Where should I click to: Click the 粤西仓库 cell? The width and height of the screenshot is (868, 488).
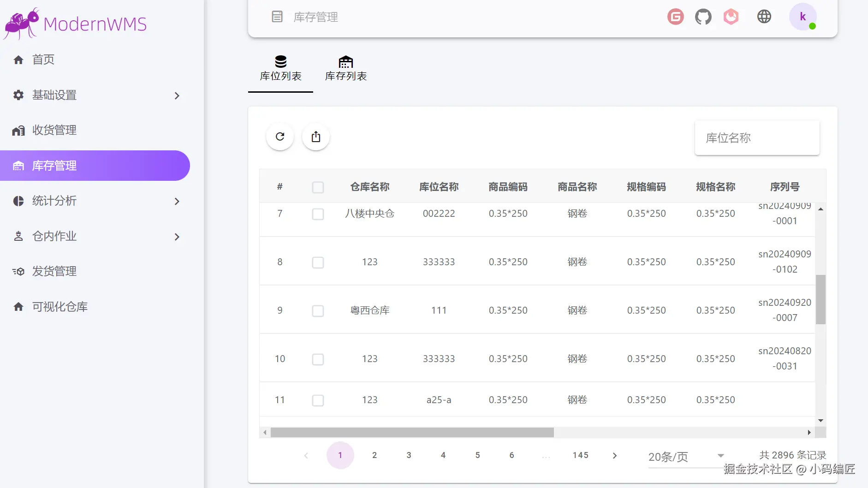point(370,310)
